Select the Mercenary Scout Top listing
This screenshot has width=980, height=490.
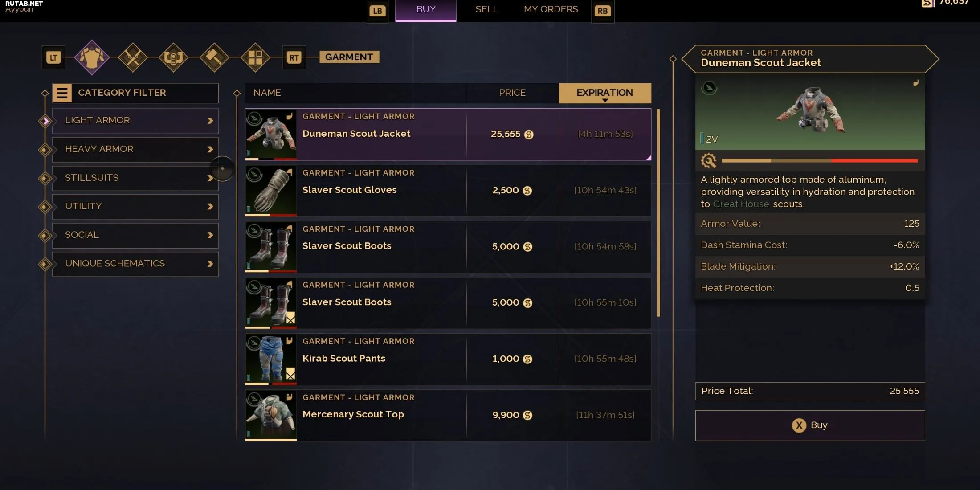(x=448, y=415)
